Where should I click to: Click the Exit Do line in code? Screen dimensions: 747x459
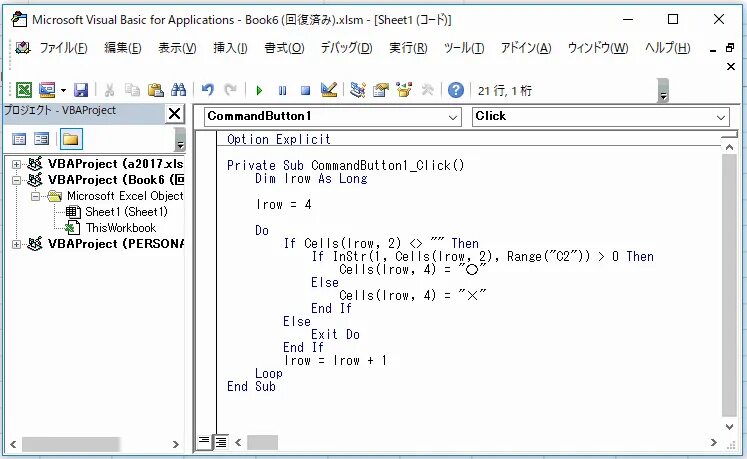coord(335,334)
